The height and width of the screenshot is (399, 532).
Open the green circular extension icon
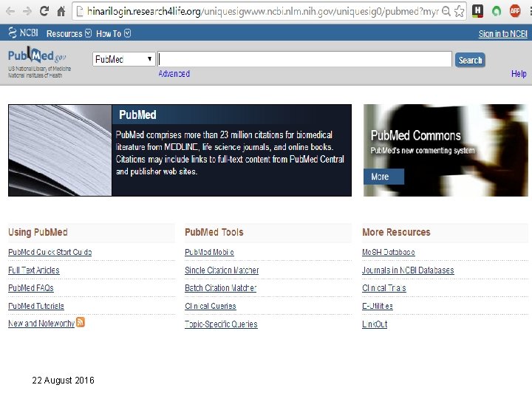click(497, 12)
